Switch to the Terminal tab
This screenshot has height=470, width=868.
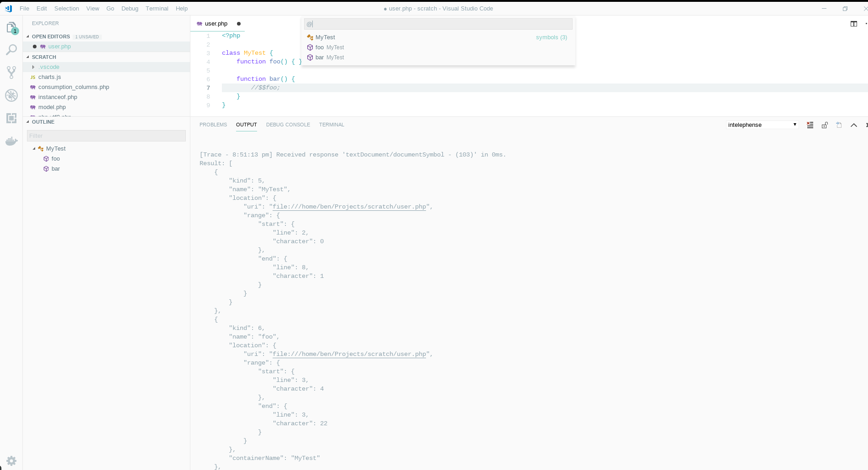pos(331,125)
